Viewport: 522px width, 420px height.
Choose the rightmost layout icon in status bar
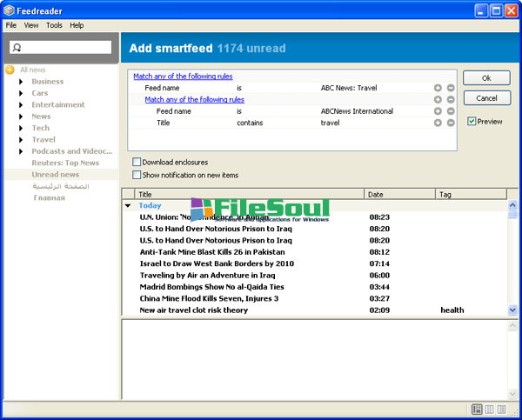(x=502, y=409)
